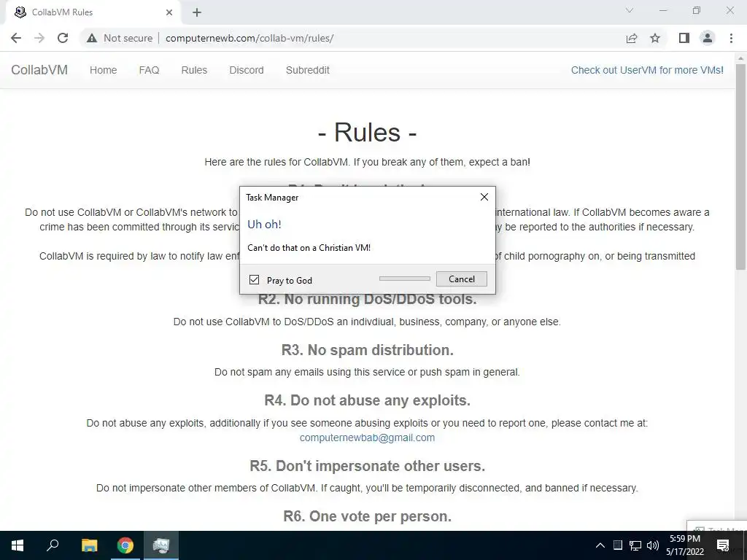Select Task Manager icon in the taskbar
The height and width of the screenshot is (560, 747).
161,545
